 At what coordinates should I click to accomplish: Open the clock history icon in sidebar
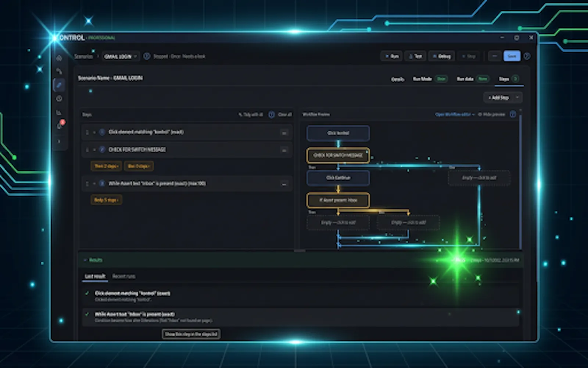pos(59,99)
